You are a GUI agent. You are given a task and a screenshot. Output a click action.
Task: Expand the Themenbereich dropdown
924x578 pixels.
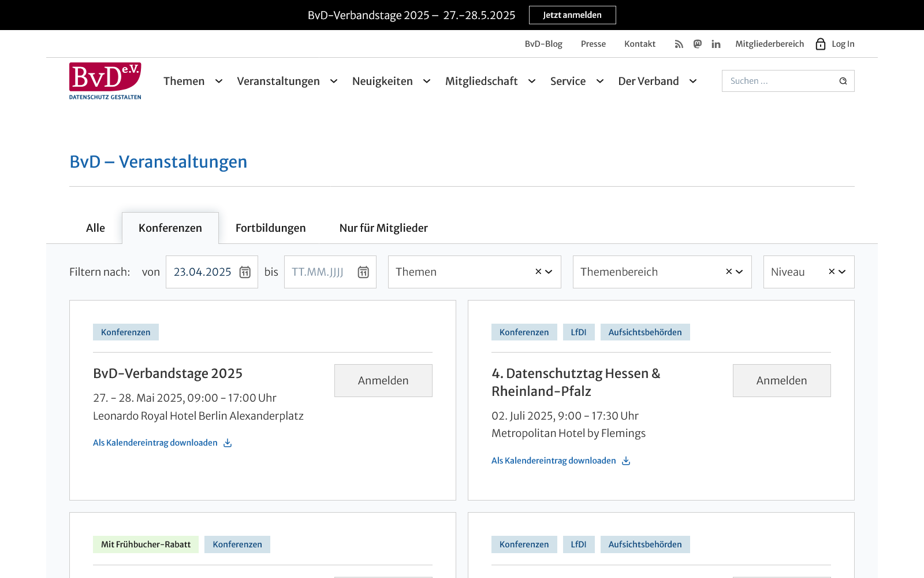(x=739, y=272)
